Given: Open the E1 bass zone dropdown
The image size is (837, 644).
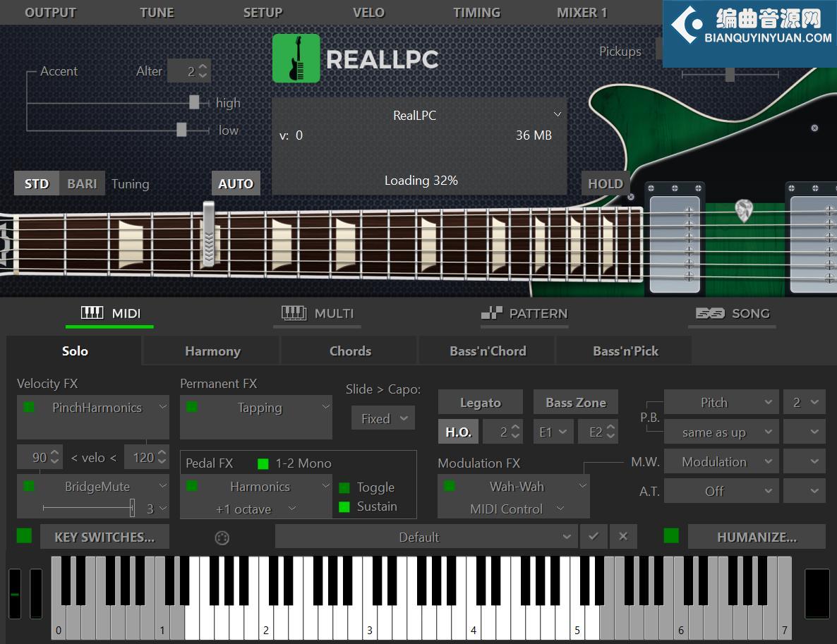Looking at the screenshot, I should pos(553,432).
